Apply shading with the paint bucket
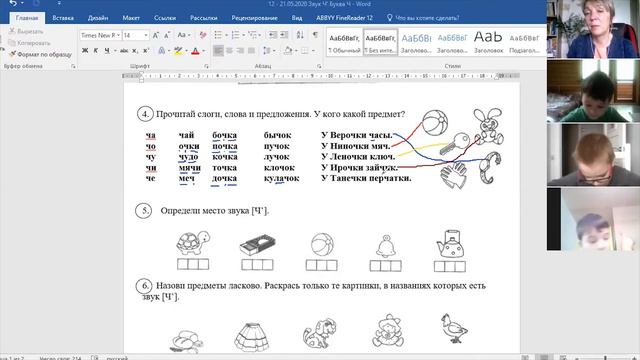 [x=288, y=51]
